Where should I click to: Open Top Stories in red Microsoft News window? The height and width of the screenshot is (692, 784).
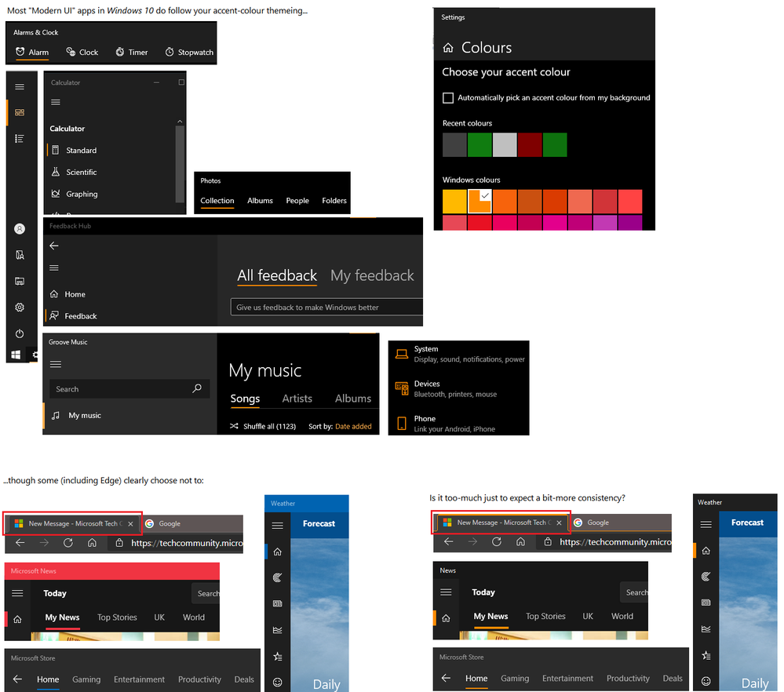(117, 617)
